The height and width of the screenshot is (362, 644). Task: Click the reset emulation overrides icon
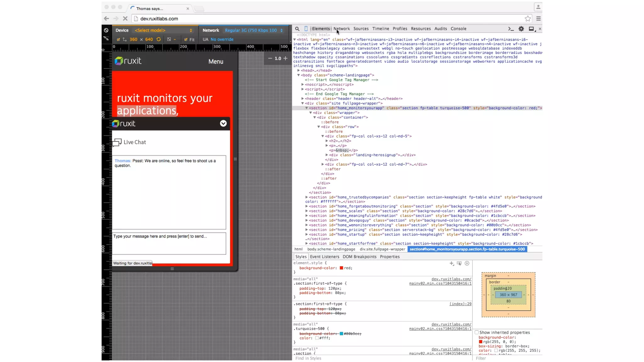click(106, 30)
